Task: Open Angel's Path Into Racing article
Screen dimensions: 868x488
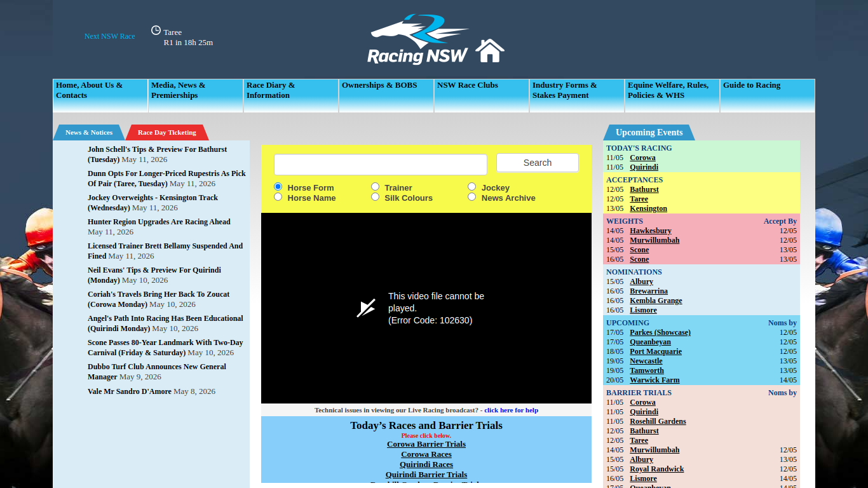Action: [165, 323]
